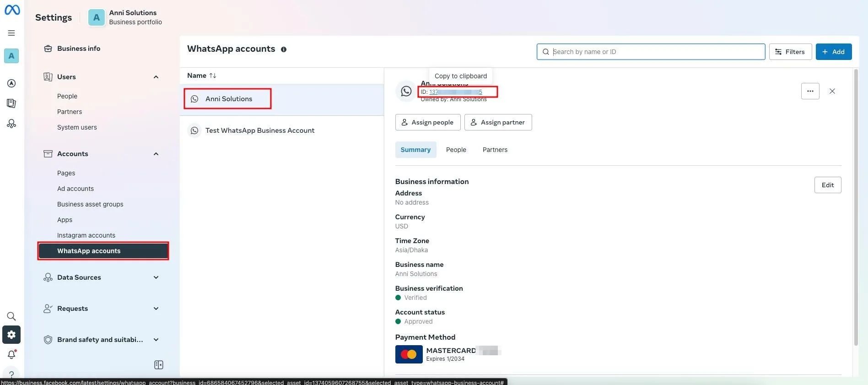Click WhatsApp icon beside Test WhatsApp Business Account
Screen dimensions: 868x385
194,130
